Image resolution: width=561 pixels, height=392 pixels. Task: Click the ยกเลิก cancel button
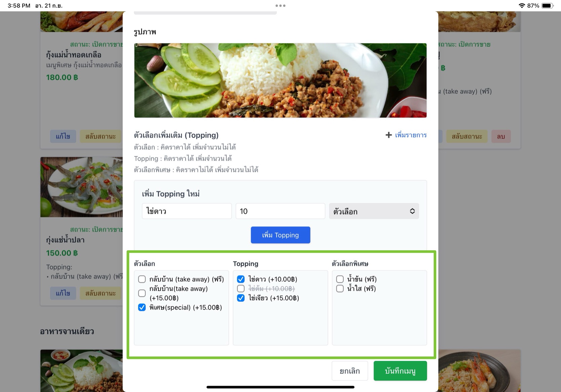click(350, 371)
